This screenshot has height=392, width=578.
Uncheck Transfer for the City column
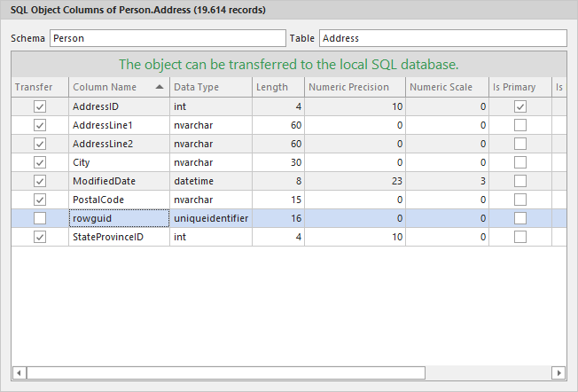(40, 162)
